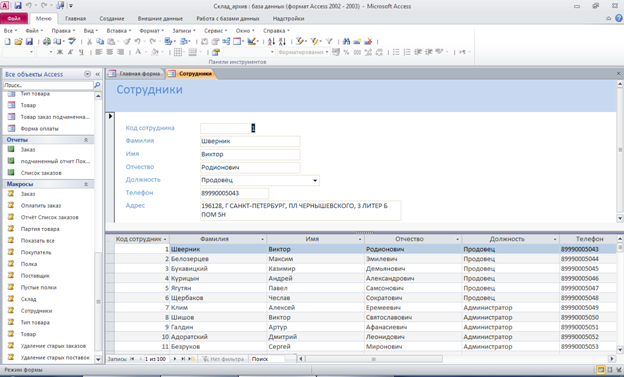Open Фамилия column header dropdown arrow
Image resolution: width=624 pixels, height=377 pixels.
(263, 239)
